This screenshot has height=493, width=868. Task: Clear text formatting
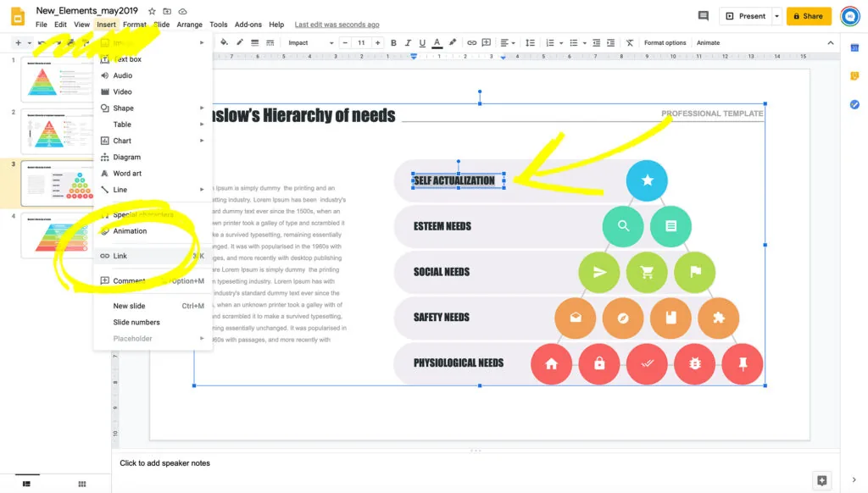pyautogui.click(x=630, y=42)
